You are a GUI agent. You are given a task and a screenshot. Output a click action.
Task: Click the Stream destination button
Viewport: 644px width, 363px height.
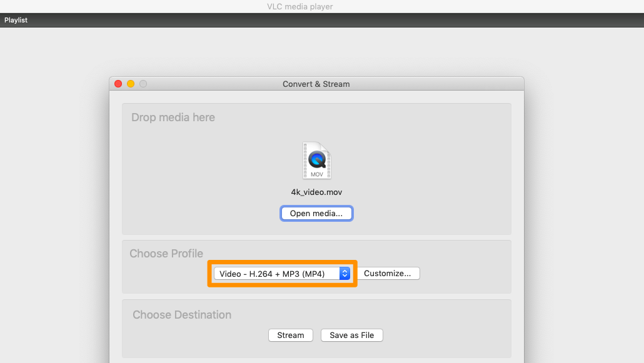click(x=291, y=336)
